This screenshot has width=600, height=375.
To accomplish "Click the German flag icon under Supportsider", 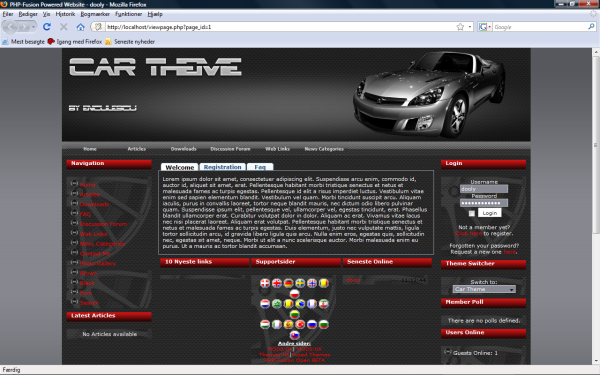I will coord(289,283).
